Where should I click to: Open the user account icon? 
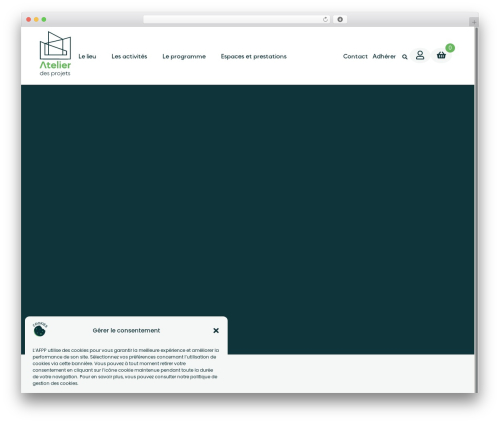click(420, 55)
